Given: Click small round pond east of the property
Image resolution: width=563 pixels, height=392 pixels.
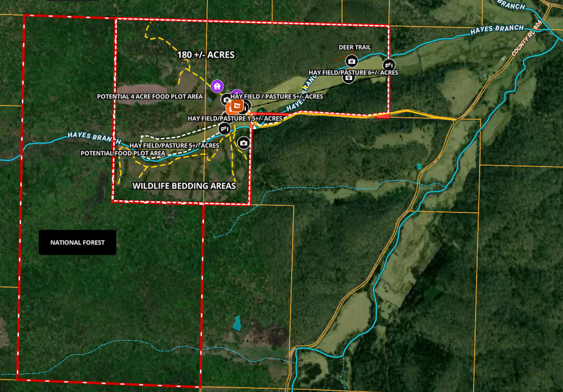Looking at the screenshot, I should point(418,166).
